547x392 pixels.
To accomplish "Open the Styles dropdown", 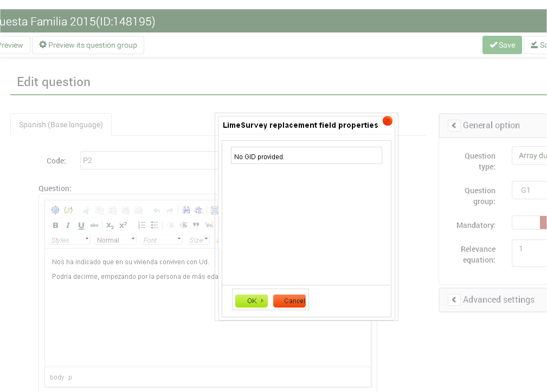I will click(70, 240).
